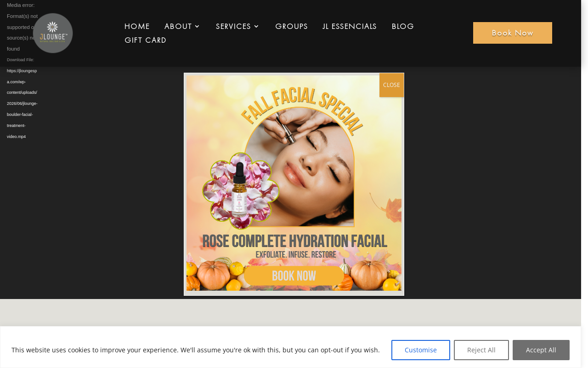The width and height of the screenshot is (588, 368).
Task: Open JL Essencials menu link
Action: [x=350, y=26]
